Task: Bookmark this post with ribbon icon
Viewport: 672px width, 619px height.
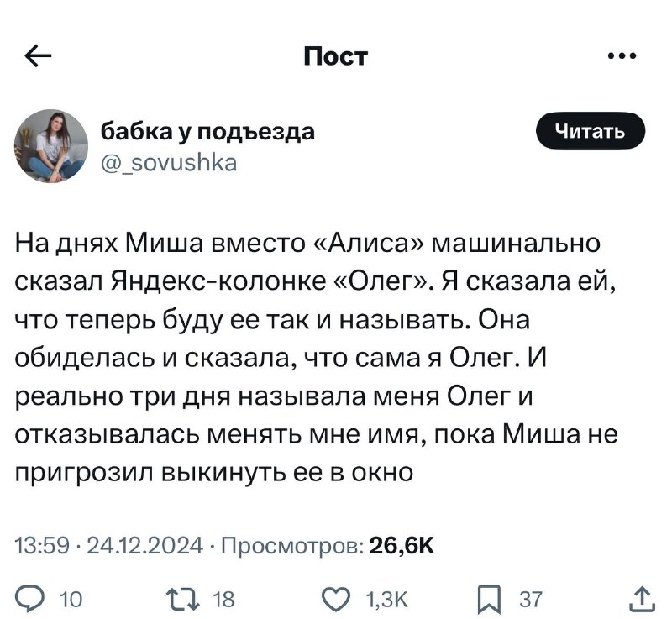Action: [x=490, y=600]
